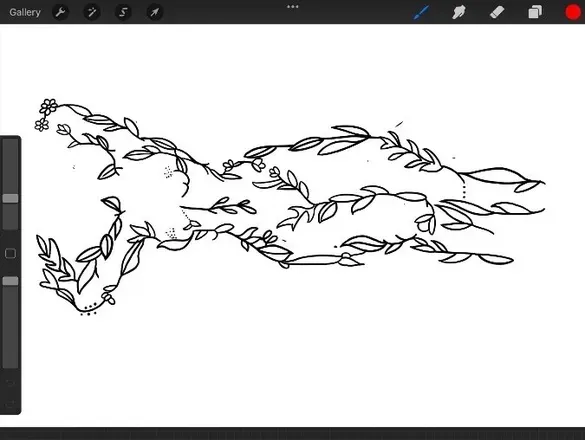Click the brush opacity slider thumb

[10, 281]
